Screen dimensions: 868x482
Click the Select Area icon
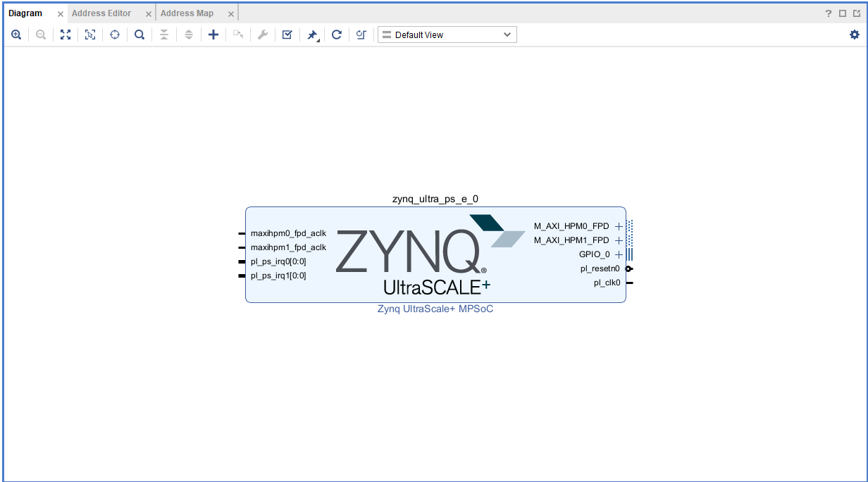click(x=90, y=35)
